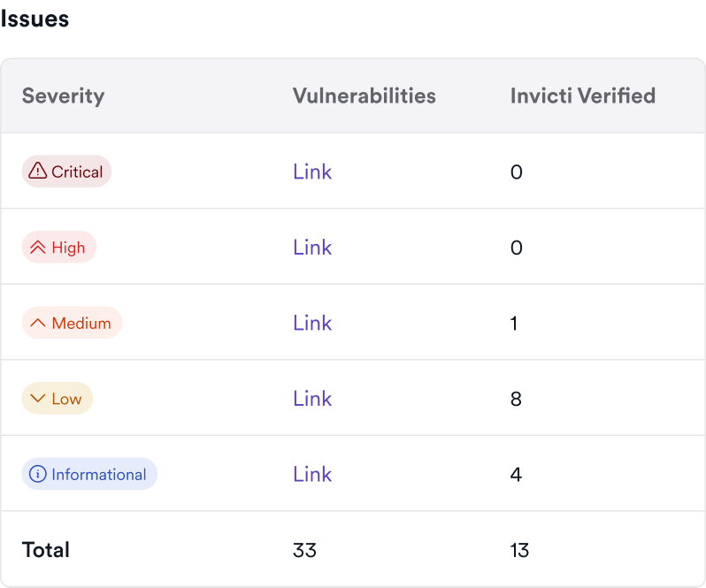706x588 pixels.
Task: Follow the Informational vulnerabilities Link
Action: click(x=312, y=474)
